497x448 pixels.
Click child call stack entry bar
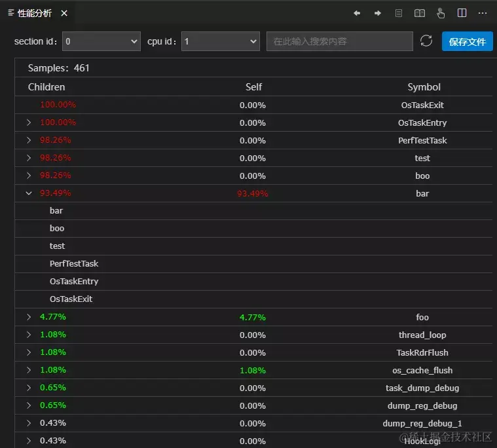(x=56, y=210)
